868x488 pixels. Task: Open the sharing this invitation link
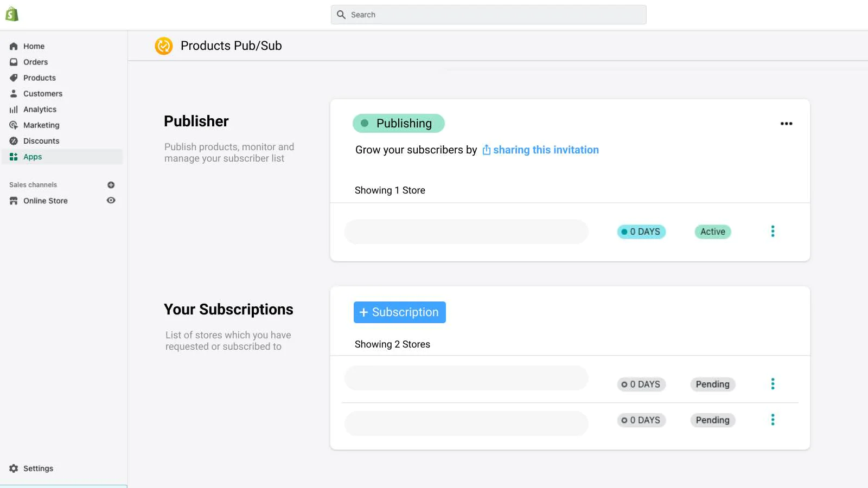click(546, 150)
